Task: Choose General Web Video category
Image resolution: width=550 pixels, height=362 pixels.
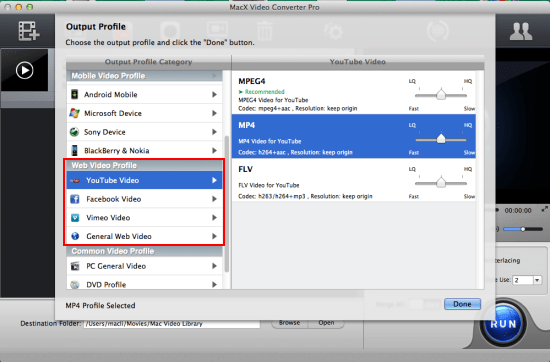Action: (145, 236)
